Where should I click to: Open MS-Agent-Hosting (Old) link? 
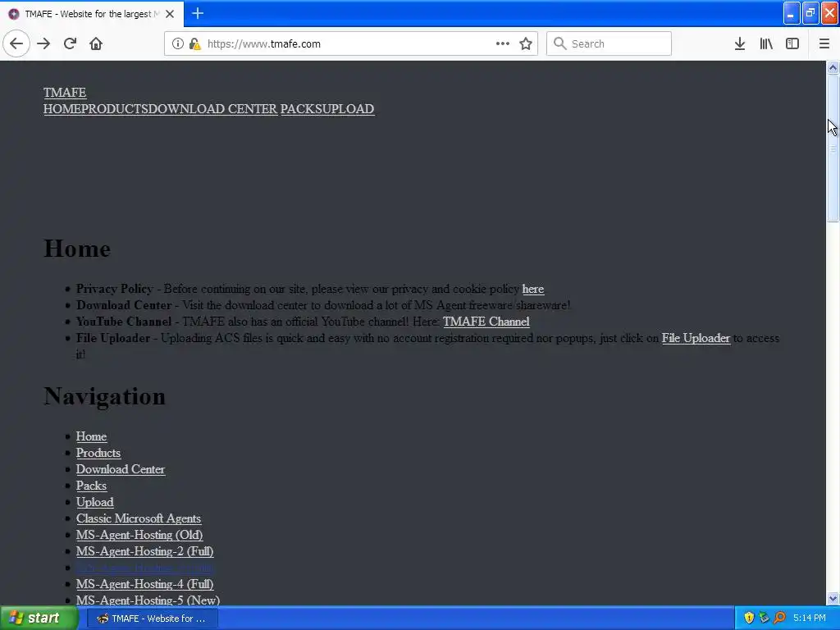coord(139,535)
